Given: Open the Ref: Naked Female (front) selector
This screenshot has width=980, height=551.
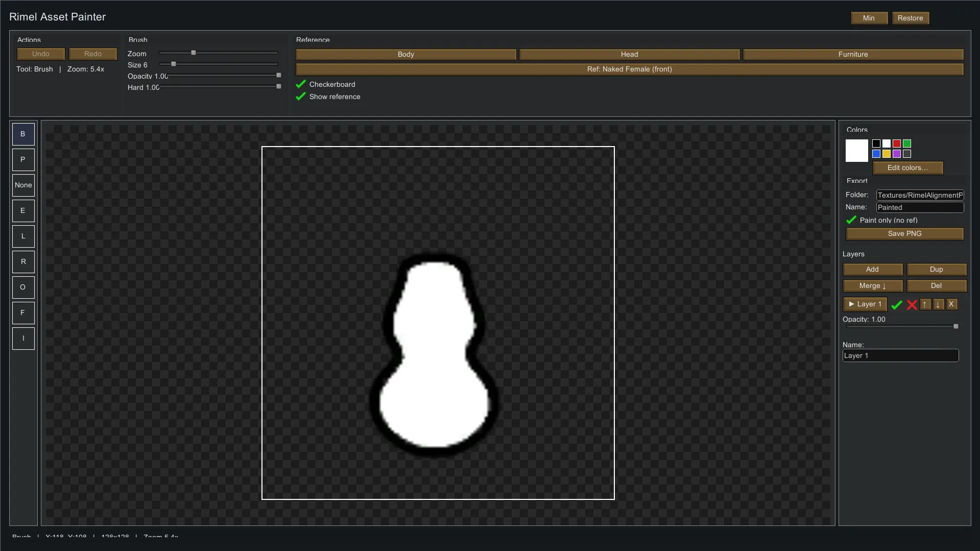Looking at the screenshot, I should click(629, 69).
